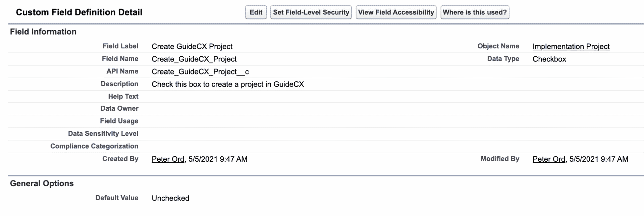Select the API Name Create_GuideCX_Project__c text
This screenshot has width=644, height=216.
[x=201, y=71]
